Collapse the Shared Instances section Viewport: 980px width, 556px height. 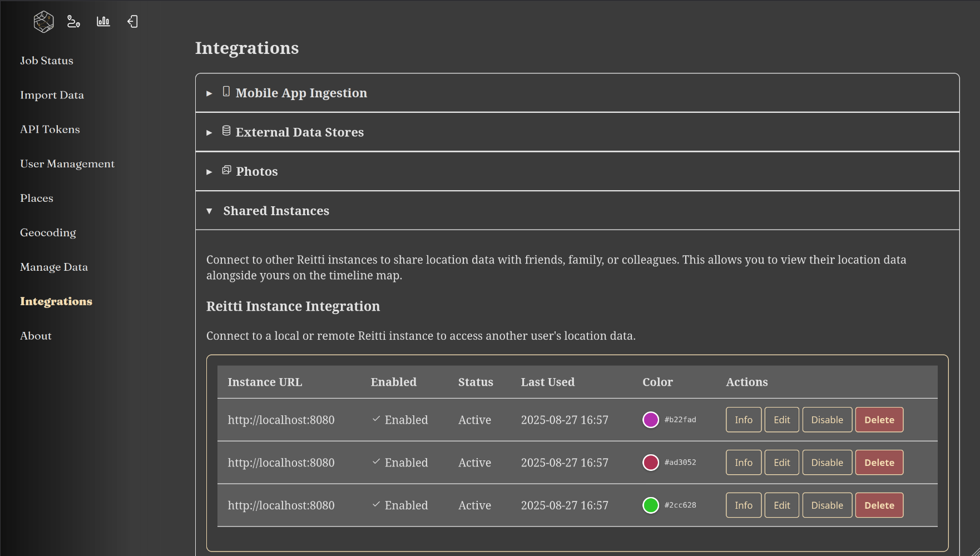coord(276,211)
